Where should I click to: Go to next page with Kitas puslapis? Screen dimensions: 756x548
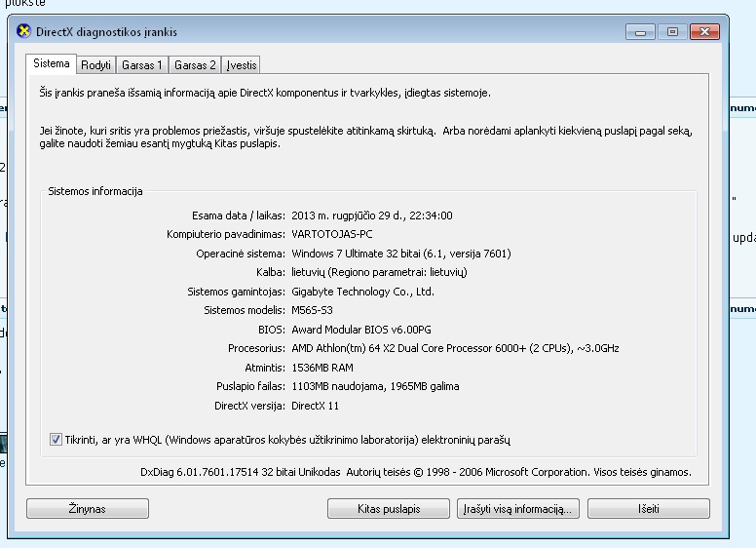(388, 509)
